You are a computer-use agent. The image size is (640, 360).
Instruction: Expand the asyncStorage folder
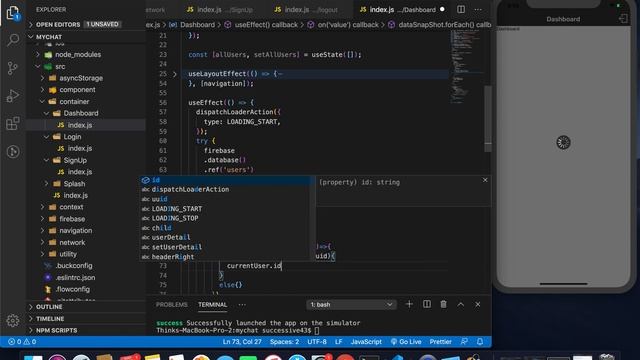81,78
